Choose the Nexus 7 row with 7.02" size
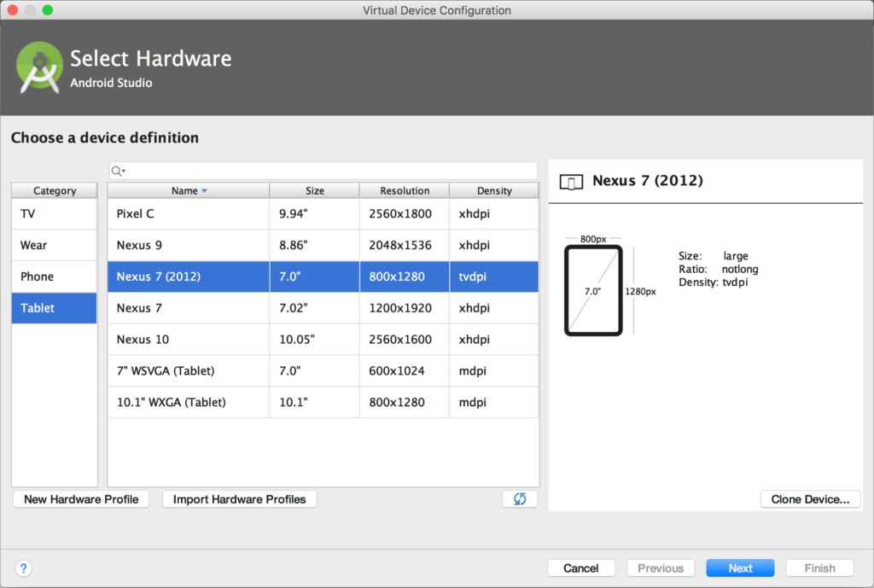The height and width of the screenshot is (588, 874). tap(323, 308)
